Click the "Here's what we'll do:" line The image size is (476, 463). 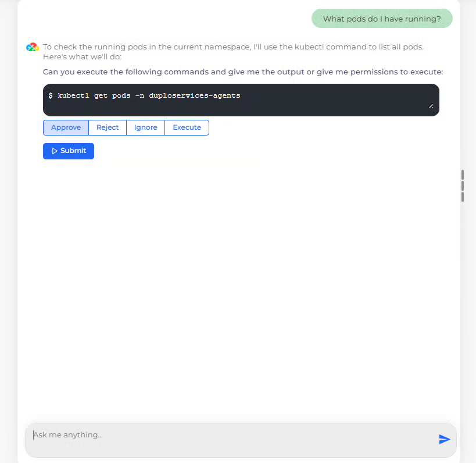[x=82, y=56]
